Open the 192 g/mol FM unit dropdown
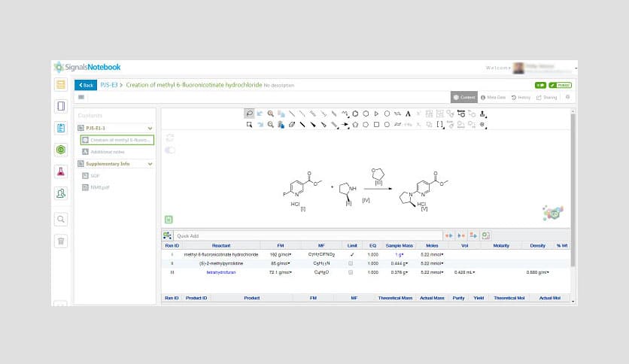The image size is (629, 364). tap(290, 254)
